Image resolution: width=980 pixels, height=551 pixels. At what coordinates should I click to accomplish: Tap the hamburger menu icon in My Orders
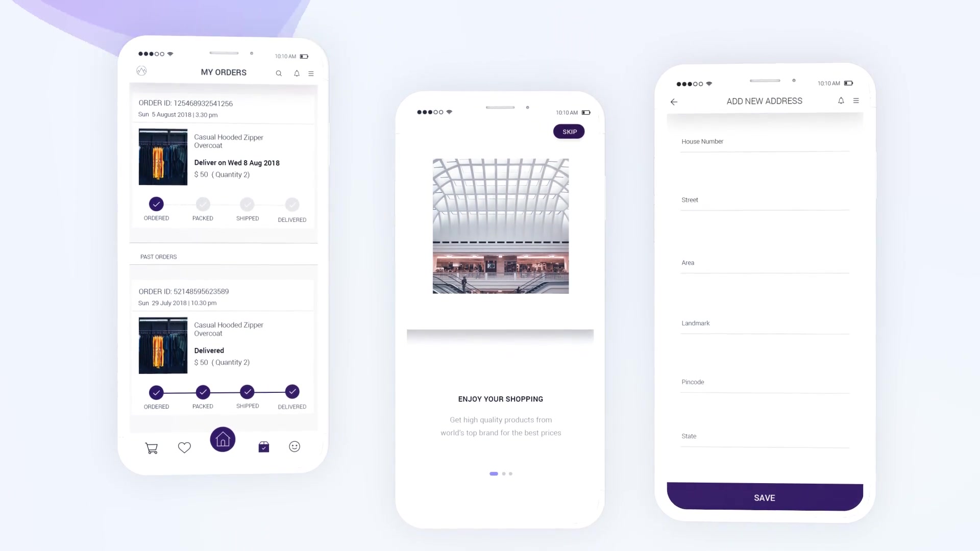(311, 72)
